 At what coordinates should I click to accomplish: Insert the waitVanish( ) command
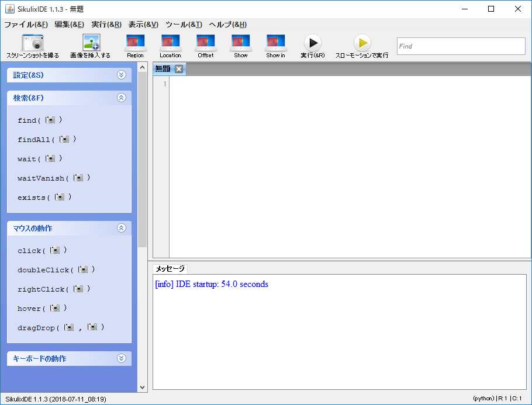click(x=54, y=178)
